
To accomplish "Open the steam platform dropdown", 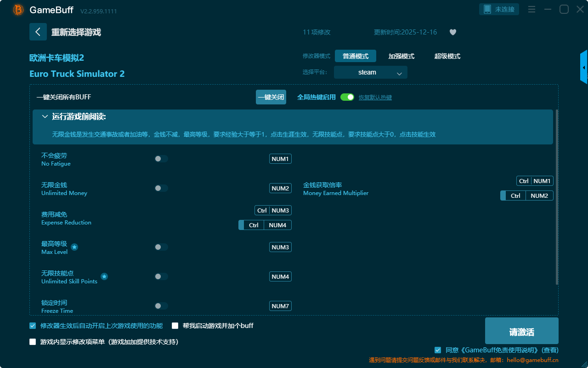I will [x=370, y=72].
